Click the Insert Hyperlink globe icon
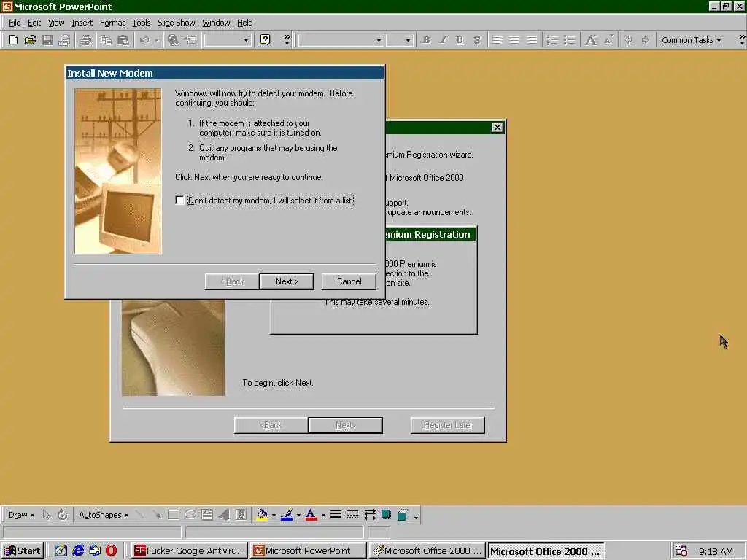 174,40
